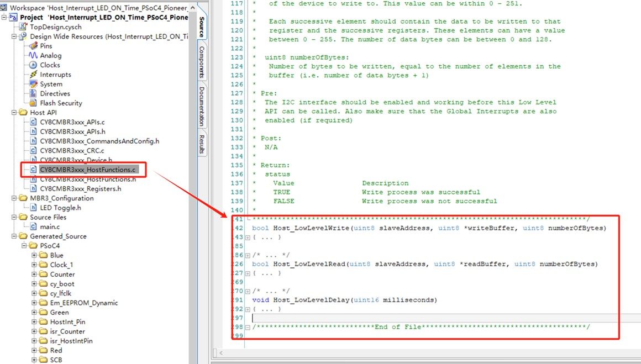
Task: Switch to the Components tab
Action: 202,62
